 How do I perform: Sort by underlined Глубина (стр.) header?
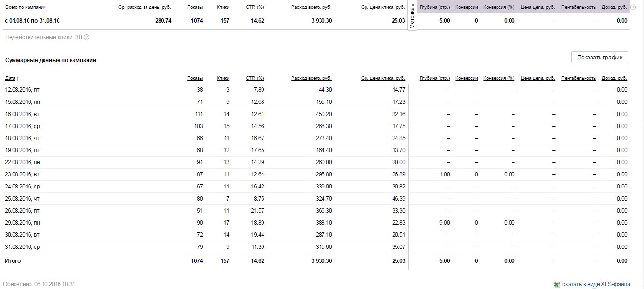[x=435, y=78]
